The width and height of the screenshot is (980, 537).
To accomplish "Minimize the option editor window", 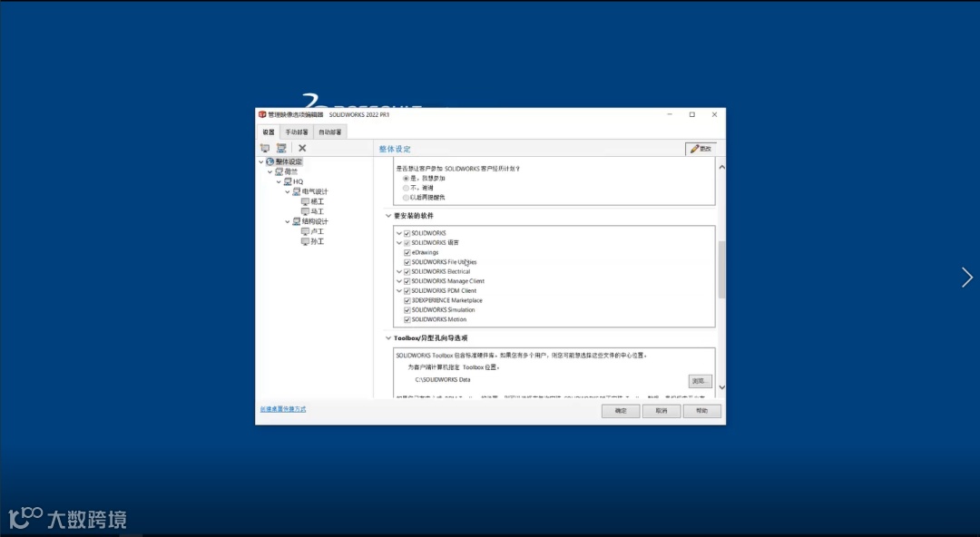I will pyautogui.click(x=670, y=114).
